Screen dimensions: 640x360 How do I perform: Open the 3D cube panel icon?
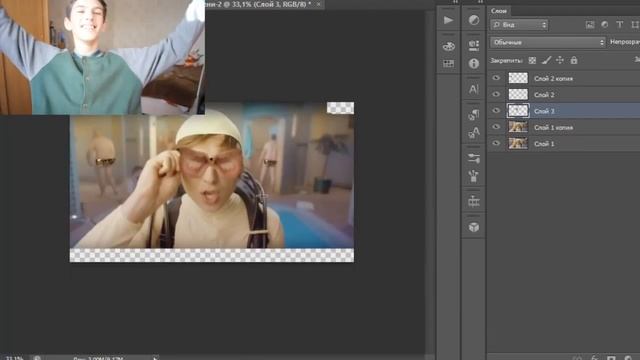(x=473, y=227)
